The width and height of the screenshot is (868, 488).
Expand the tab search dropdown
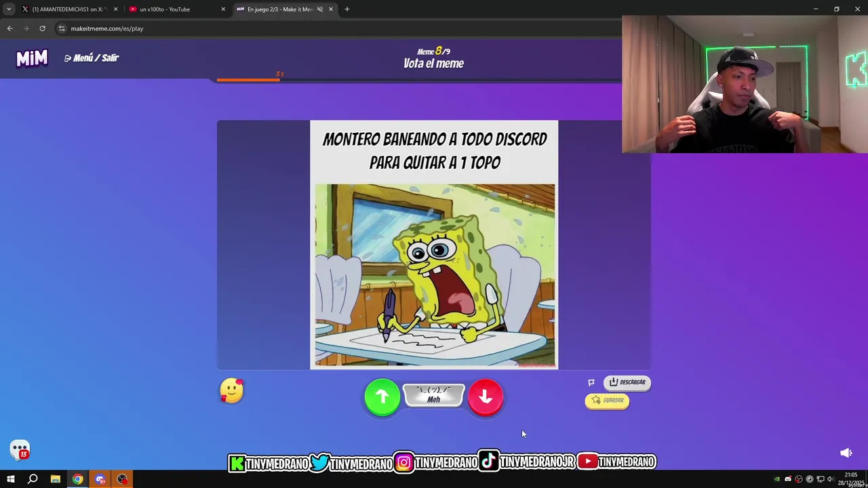(9, 9)
